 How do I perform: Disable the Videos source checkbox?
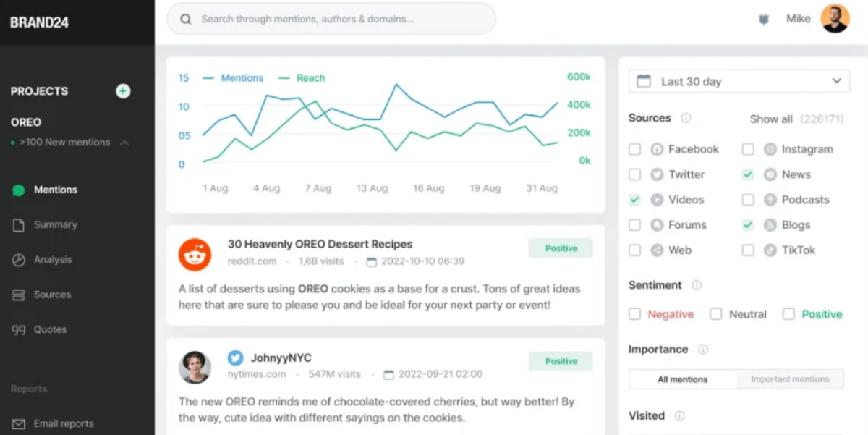(634, 200)
